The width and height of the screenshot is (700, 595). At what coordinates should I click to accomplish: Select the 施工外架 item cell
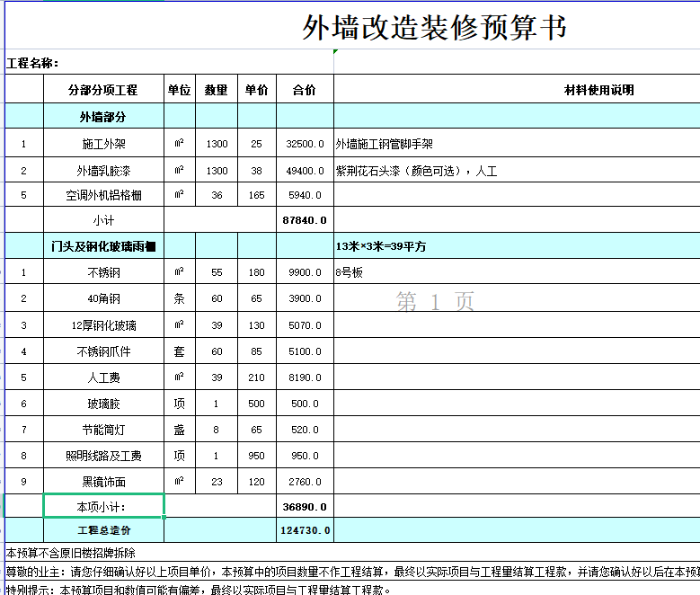pyautogui.click(x=103, y=144)
